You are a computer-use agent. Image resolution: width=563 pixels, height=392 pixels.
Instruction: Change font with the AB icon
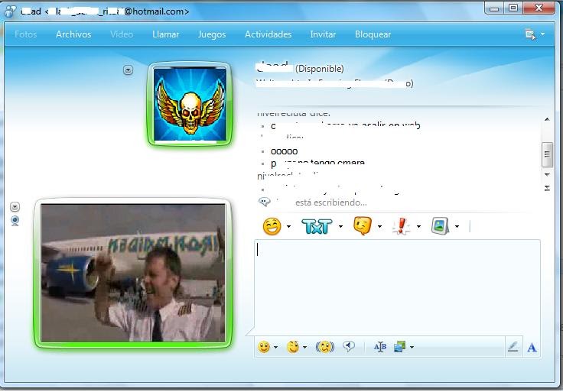(x=380, y=347)
